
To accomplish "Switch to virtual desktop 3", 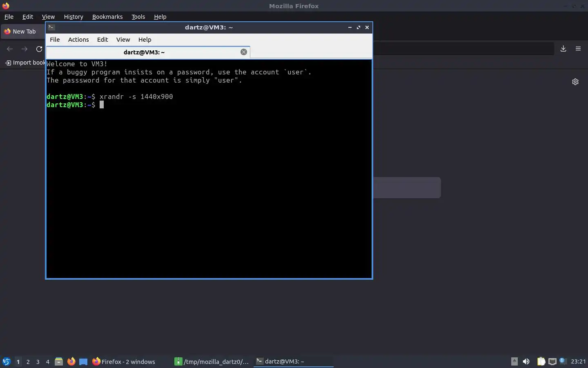I will click(x=38, y=361).
